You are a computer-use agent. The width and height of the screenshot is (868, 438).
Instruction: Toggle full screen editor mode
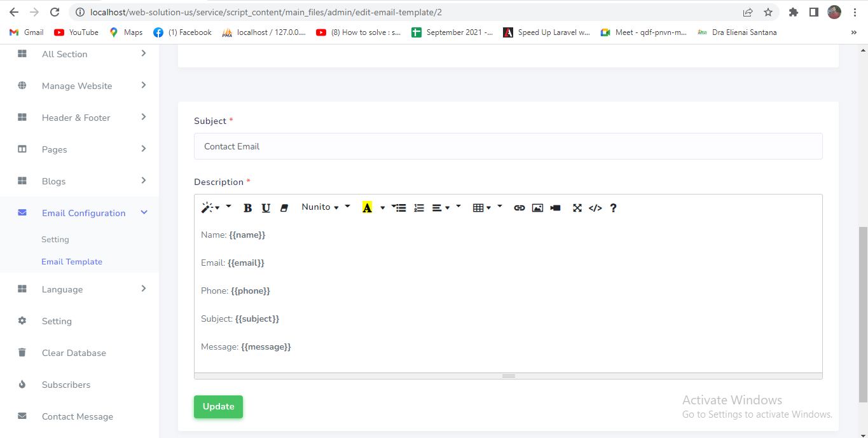click(577, 208)
